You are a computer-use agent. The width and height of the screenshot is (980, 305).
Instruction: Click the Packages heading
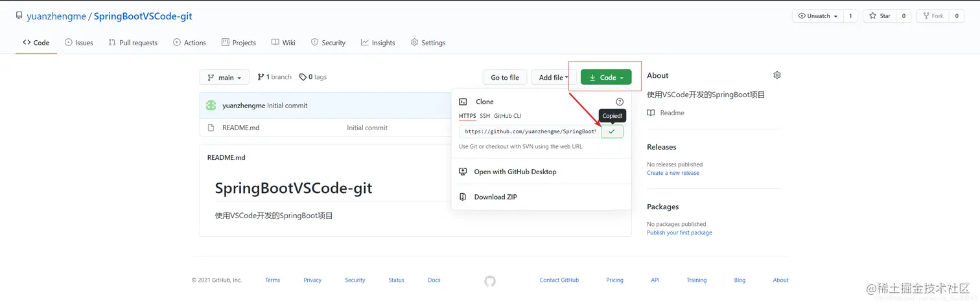(x=662, y=207)
